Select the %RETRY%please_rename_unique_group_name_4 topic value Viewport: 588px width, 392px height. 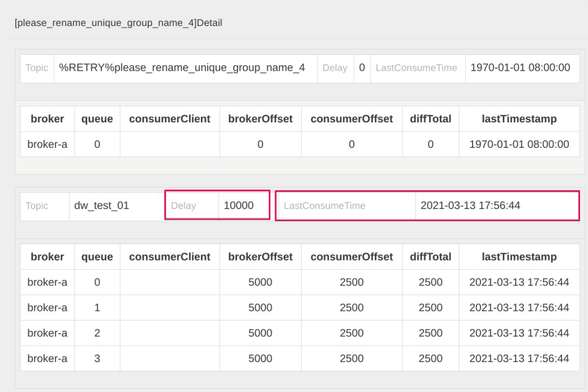coord(182,68)
